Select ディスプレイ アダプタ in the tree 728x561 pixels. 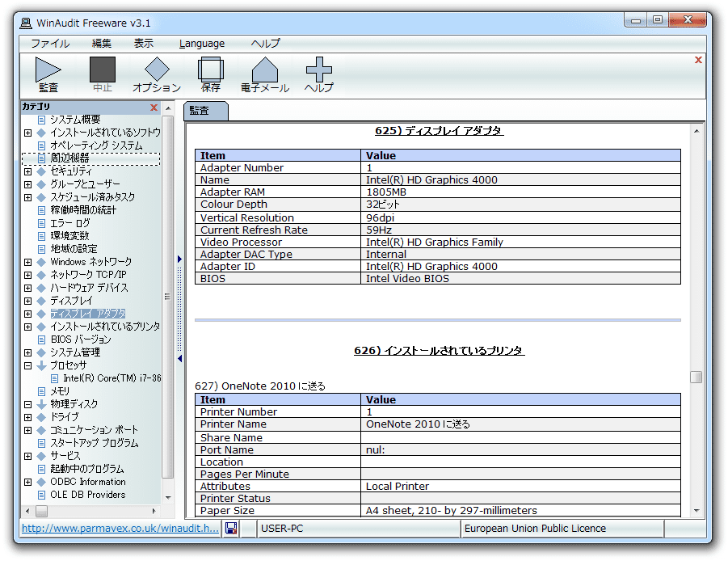click(88, 314)
